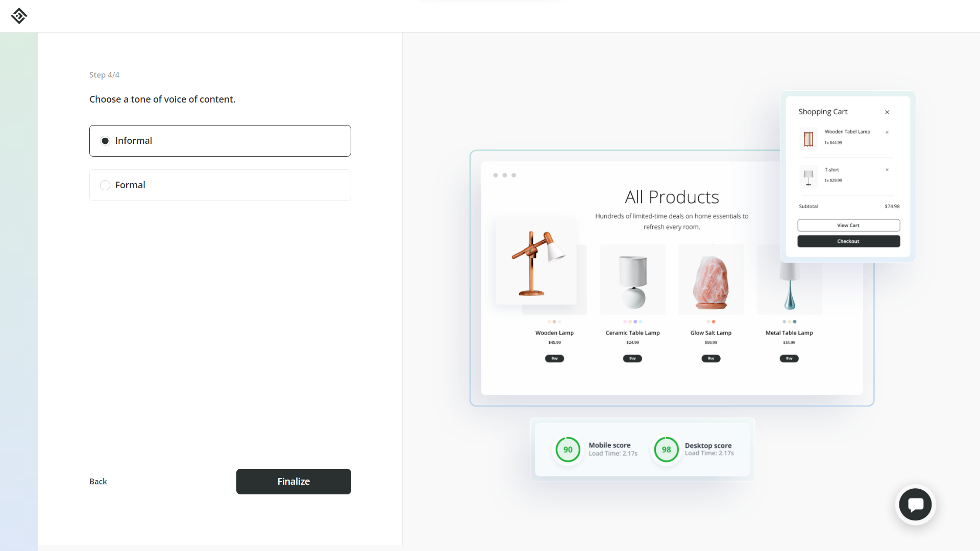Click the chat bubble support icon

(x=915, y=505)
